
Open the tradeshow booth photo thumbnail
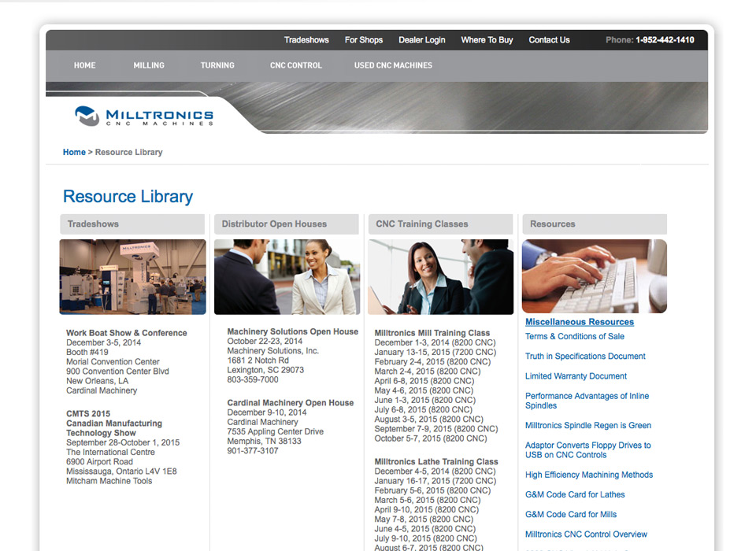pos(132,277)
